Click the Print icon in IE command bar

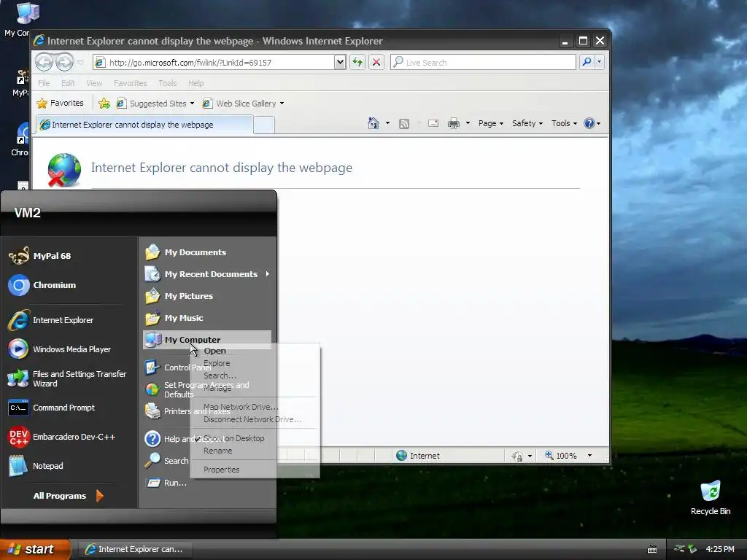coord(453,123)
